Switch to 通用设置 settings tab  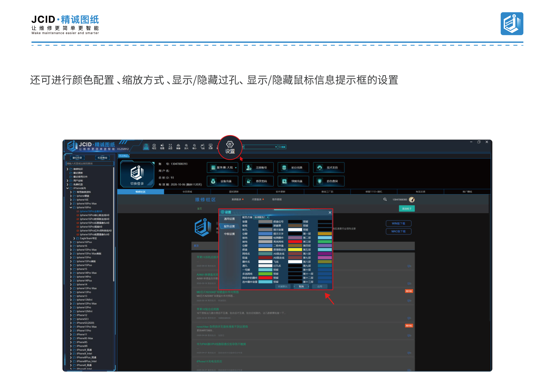tap(229, 219)
